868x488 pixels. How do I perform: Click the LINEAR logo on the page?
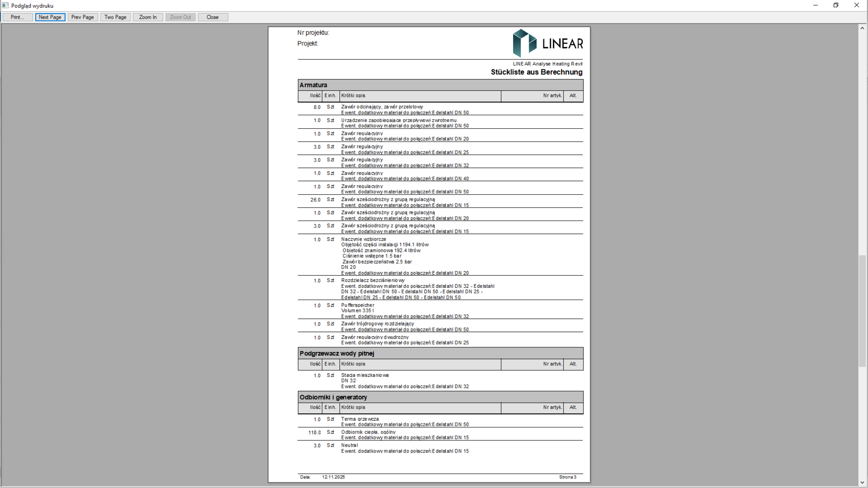click(x=547, y=43)
